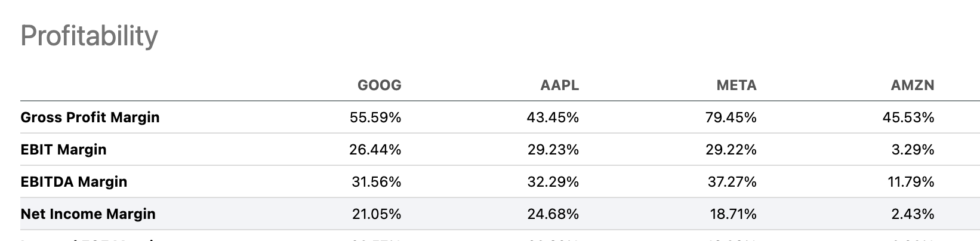Click the Profitability section heading
This screenshot has height=241, width=980.
pos(90,36)
